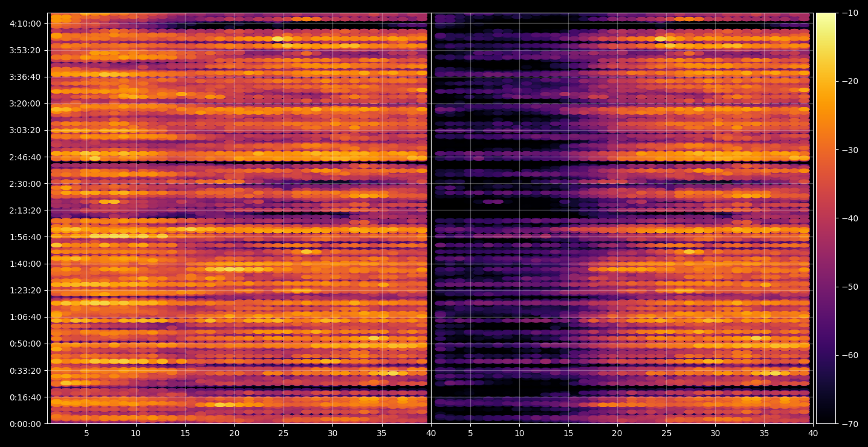
Task: Click the 3:03:20 time label
Action: tap(25, 130)
